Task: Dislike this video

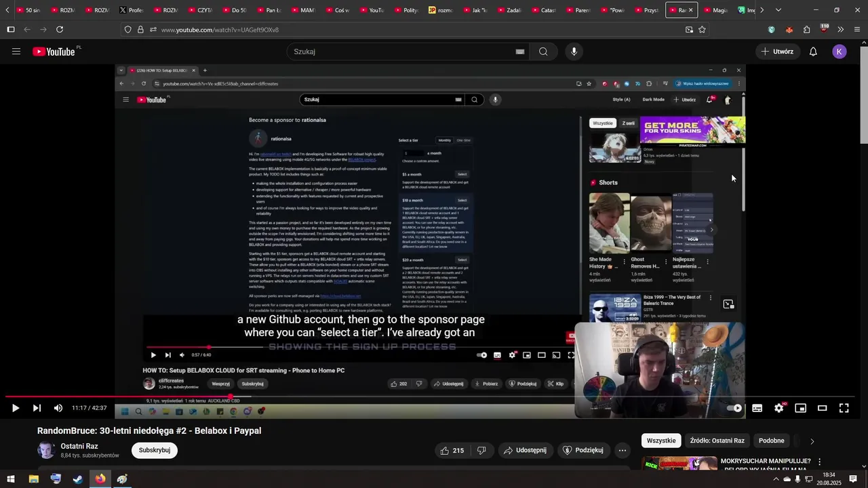Action: (481, 450)
